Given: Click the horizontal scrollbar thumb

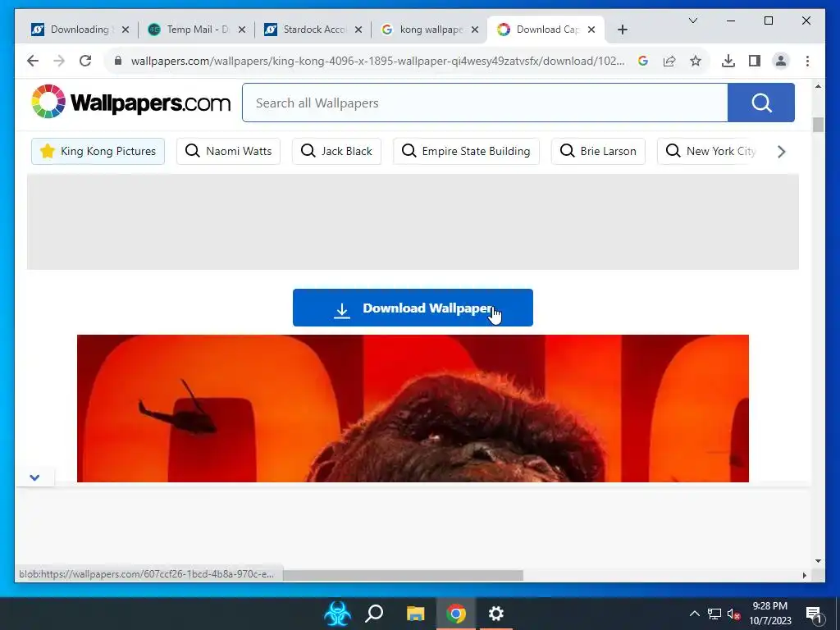Looking at the screenshot, I should coord(403,575).
